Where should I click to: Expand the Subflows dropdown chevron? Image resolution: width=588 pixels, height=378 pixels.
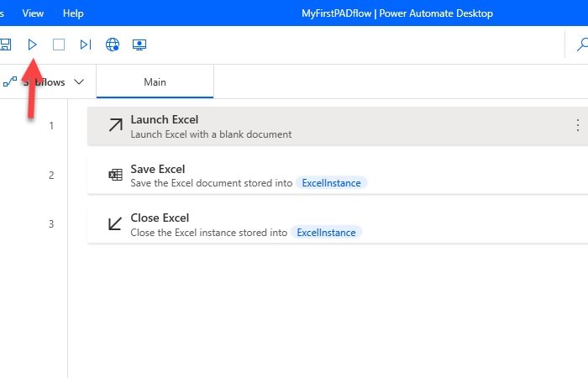(79, 81)
